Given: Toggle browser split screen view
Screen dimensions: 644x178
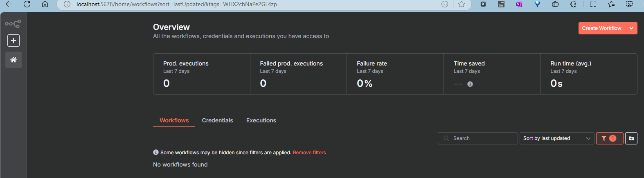Looking at the screenshot, I should click(593, 4).
